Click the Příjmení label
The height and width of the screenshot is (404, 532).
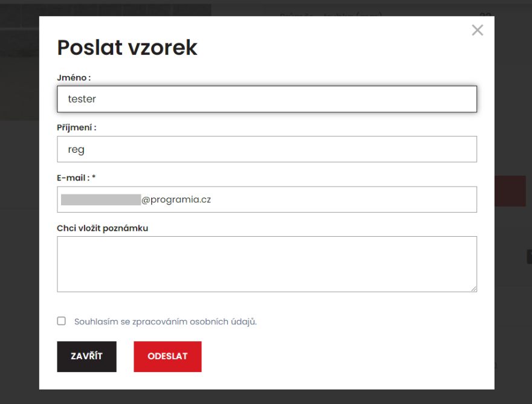tap(77, 128)
